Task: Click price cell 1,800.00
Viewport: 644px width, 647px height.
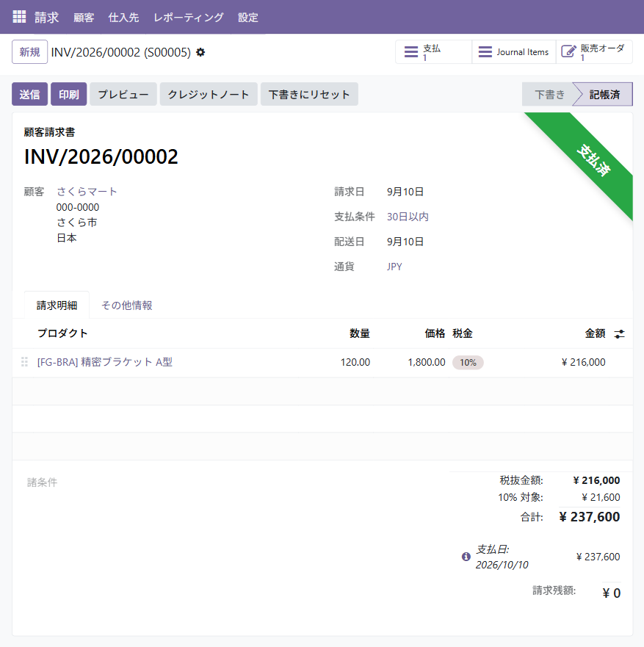Action: point(427,362)
